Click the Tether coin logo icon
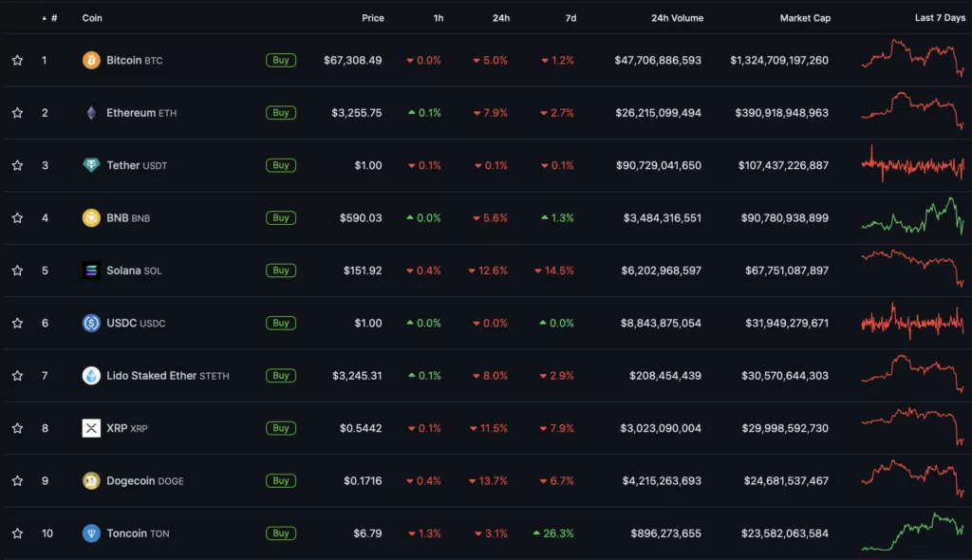 (91, 165)
